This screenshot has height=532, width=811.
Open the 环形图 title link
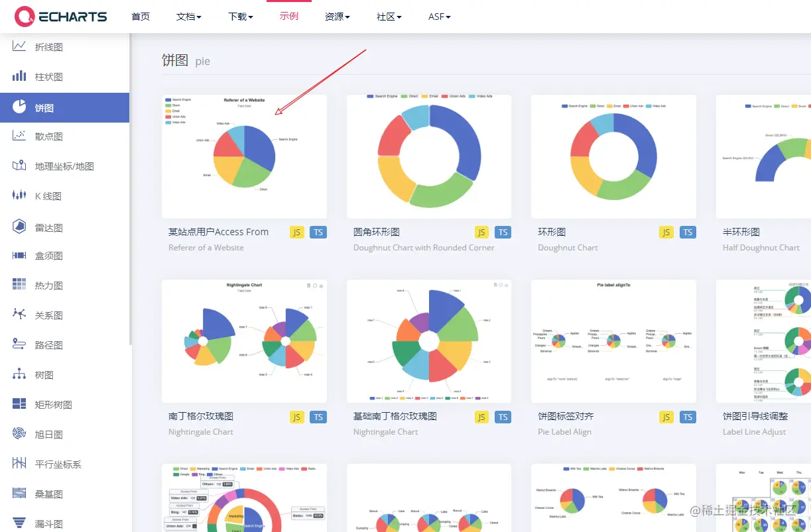point(552,232)
